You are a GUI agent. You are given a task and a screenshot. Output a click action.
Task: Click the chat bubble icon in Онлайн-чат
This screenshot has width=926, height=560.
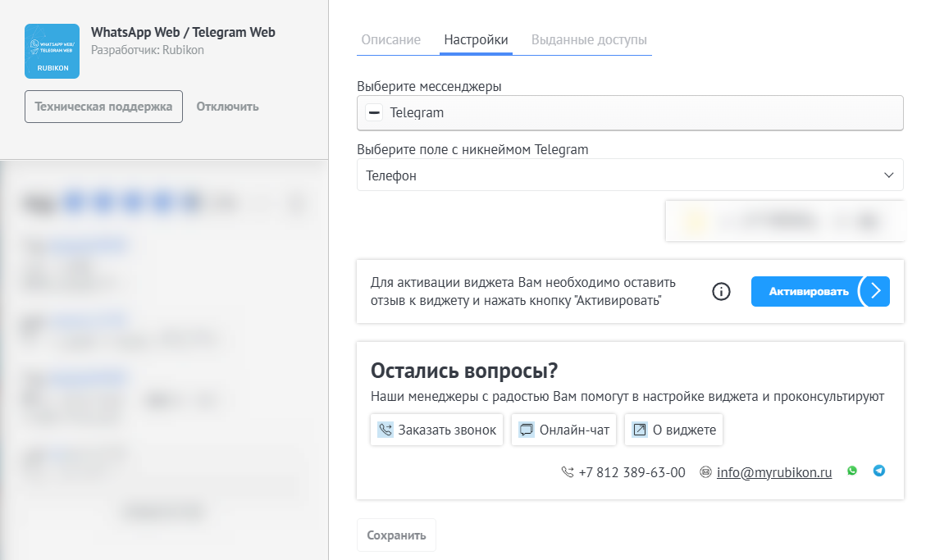click(527, 430)
